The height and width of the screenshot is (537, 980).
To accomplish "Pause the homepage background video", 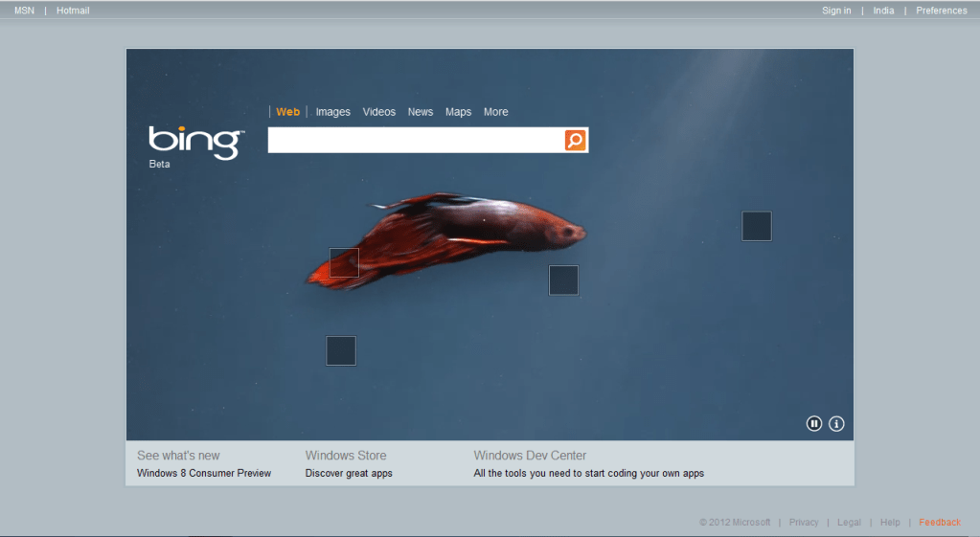I will coord(813,423).
